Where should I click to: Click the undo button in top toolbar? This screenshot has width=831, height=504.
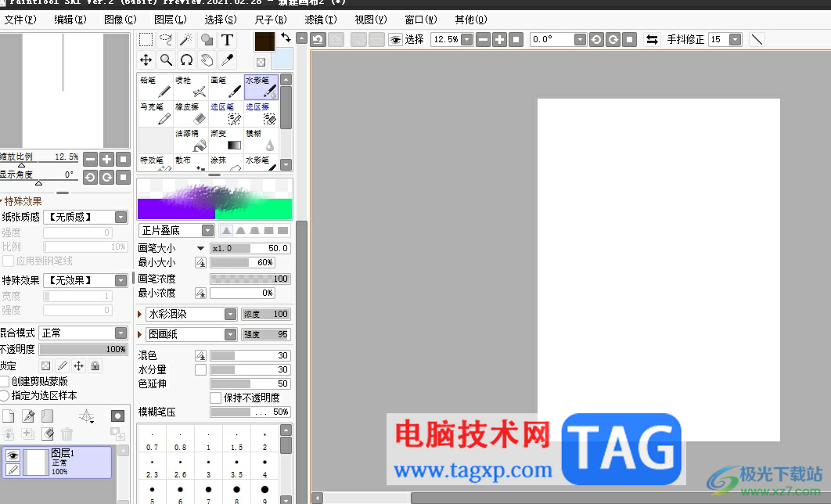point(318,39)
